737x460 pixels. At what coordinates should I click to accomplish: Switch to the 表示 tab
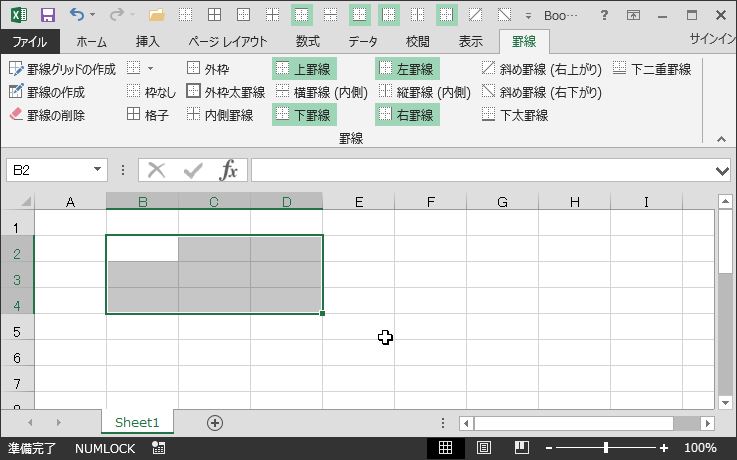pos(470,41)
